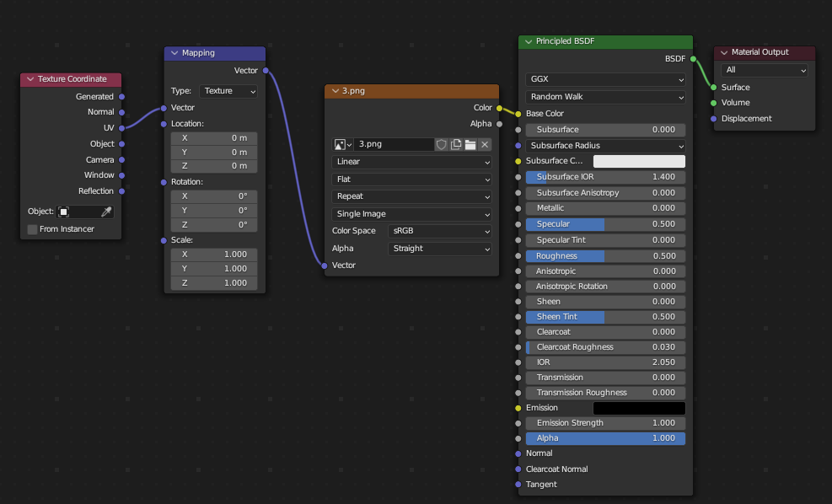The width and height of the screenshot is (832, 504).
Task: Click Location Z field in Mapping
Action: click(214, 166)
